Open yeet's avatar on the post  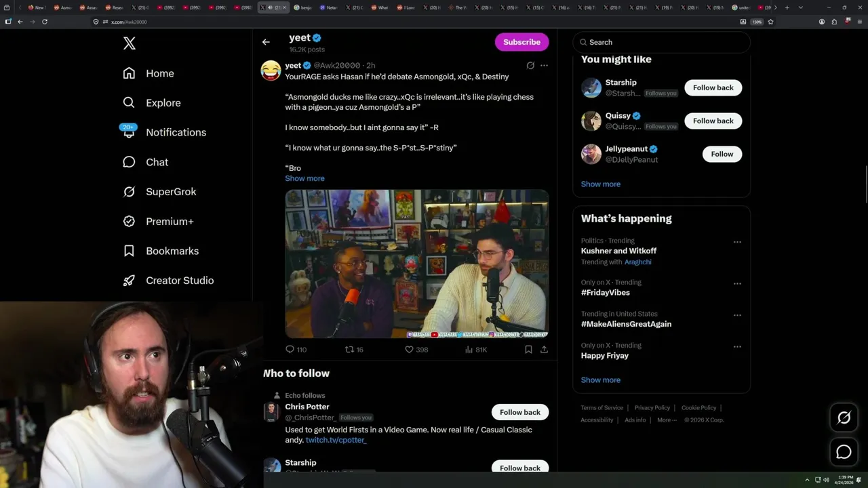point(271,70)
